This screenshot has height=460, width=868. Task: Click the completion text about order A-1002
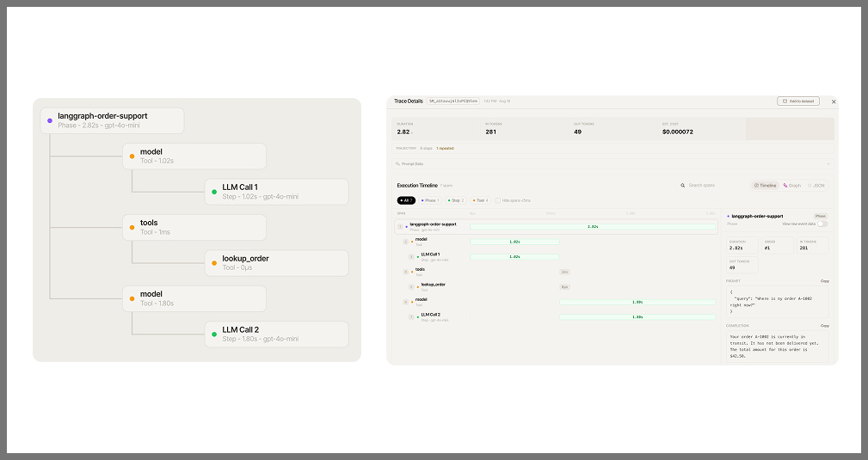point(774,346)
